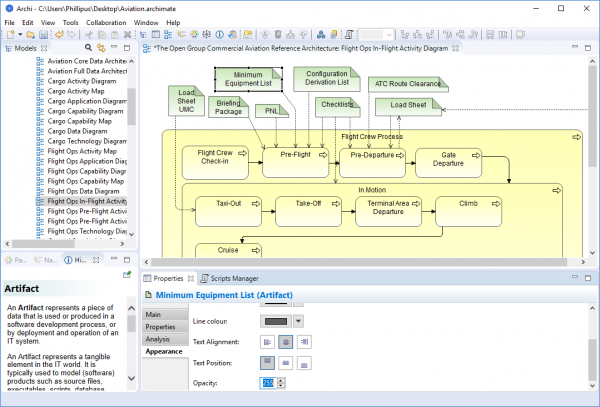Show the Outline view toolbar icon
Viewport: 600px width, 407px height.
point(168,35)
